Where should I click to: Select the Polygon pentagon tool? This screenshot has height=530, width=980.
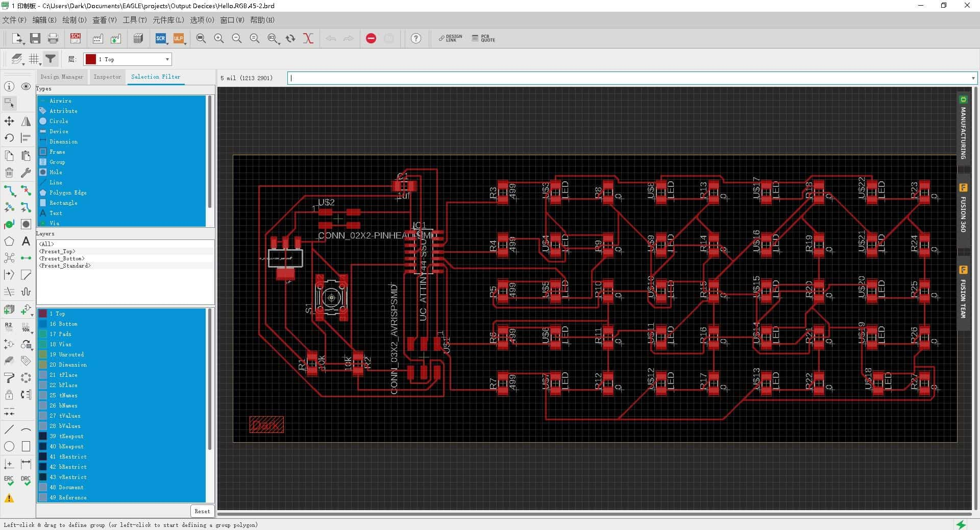(9, 241)
